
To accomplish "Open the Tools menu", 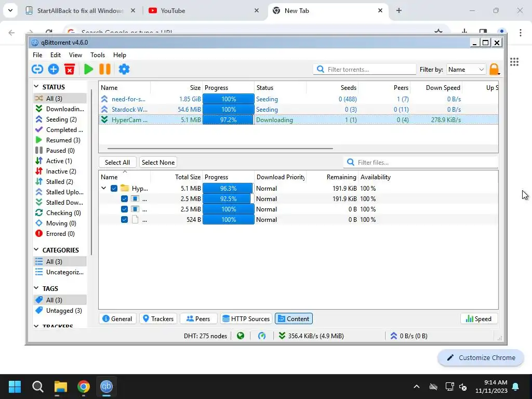I will [97, 55].
